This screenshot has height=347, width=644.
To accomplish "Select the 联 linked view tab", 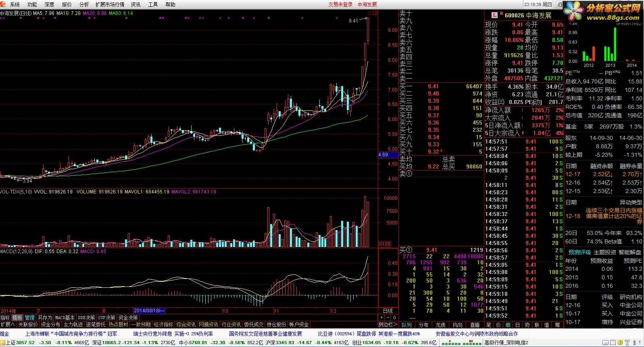I will 537,324.
